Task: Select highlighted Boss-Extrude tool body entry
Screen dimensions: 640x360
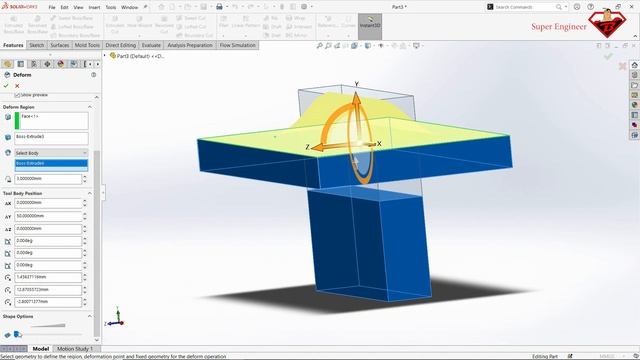Action: point(51,163)
